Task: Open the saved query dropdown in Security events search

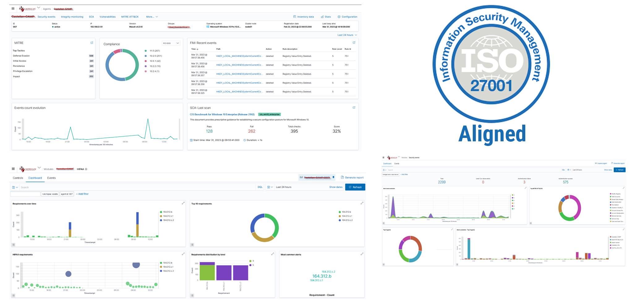Action: pyautogui.click(x=385, y=170)
